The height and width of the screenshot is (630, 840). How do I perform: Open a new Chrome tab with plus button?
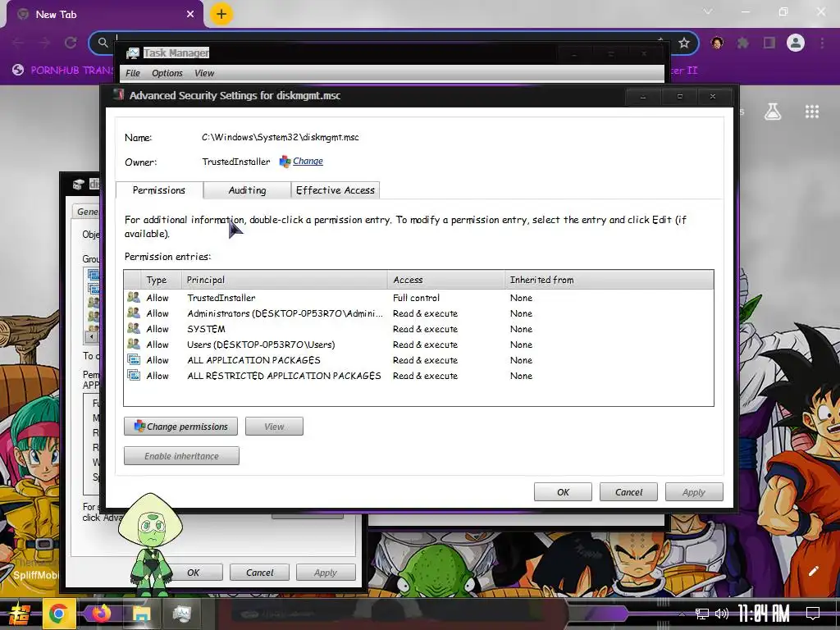pos(221,14)
